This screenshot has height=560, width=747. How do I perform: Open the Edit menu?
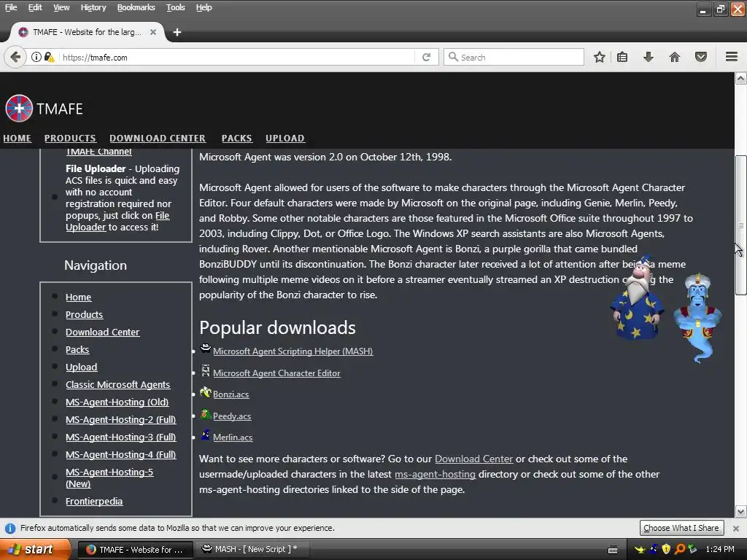tap(35, 7)
